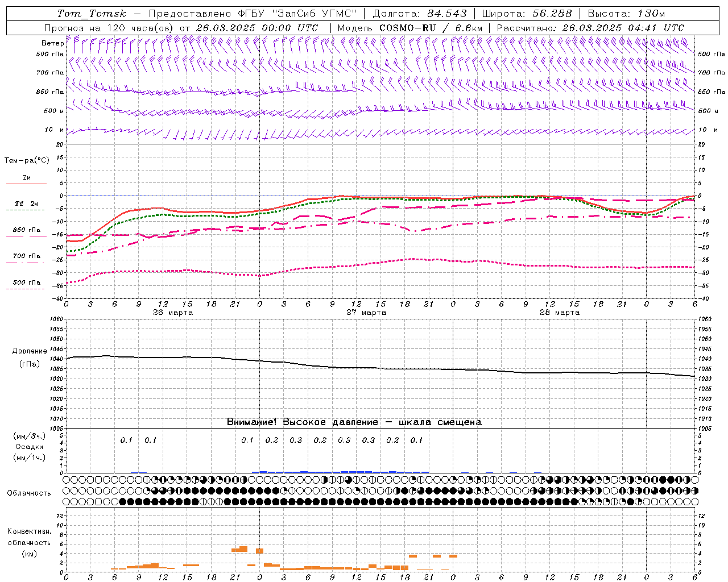728x582 pixels.
Task: Click the 'Осадки' precipitation label
Action: pos(30,447)
